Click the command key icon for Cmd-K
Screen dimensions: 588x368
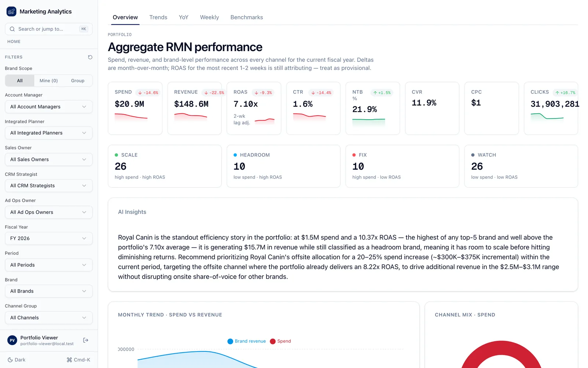point(69,360)
